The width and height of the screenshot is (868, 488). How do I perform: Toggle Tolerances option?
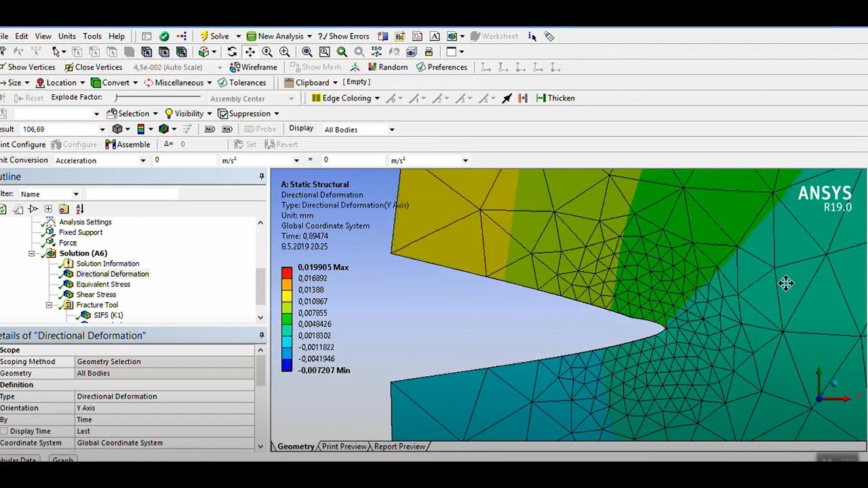[x=241, y=83]
